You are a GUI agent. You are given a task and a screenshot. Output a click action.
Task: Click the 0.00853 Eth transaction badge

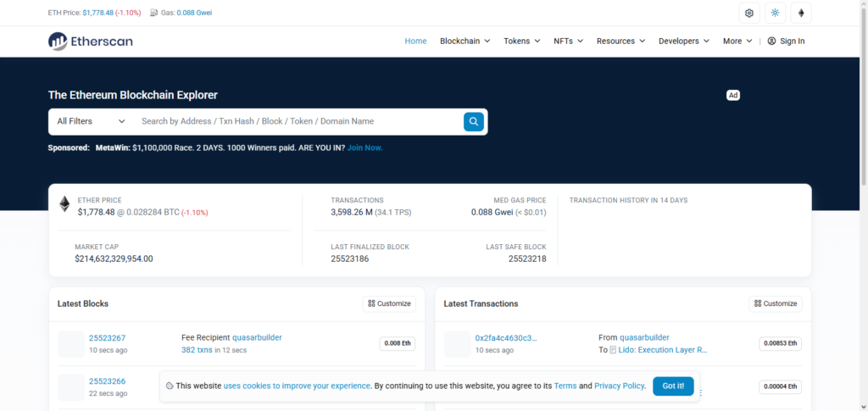point(780,343)
